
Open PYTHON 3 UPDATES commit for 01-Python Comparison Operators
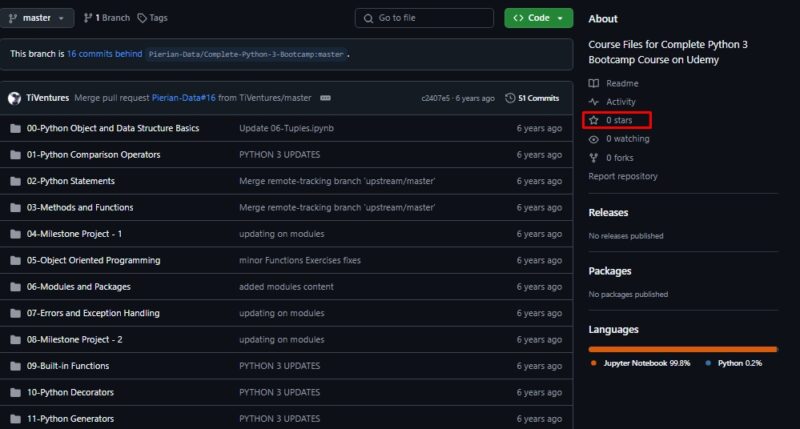(x=280, y=155)
